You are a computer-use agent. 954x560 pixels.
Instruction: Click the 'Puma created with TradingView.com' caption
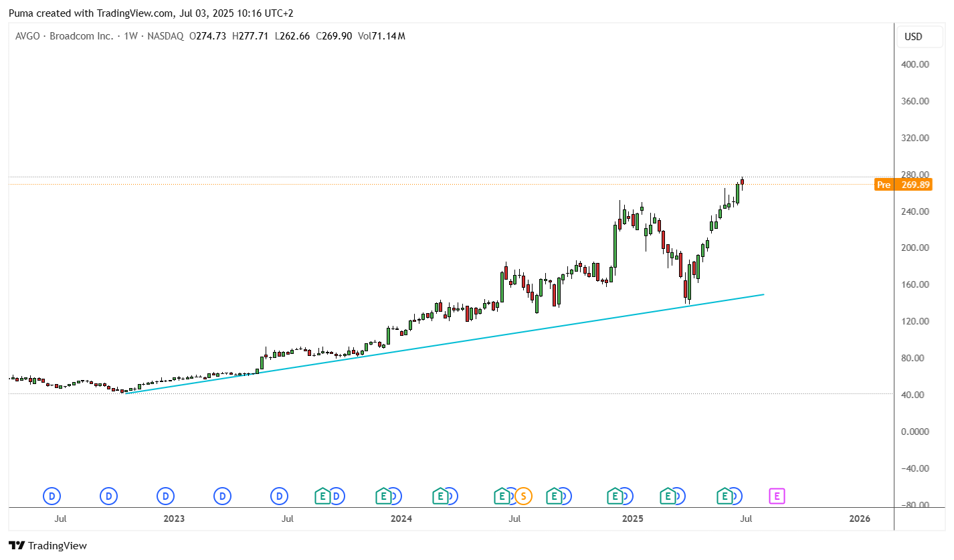tap(90, 13)
